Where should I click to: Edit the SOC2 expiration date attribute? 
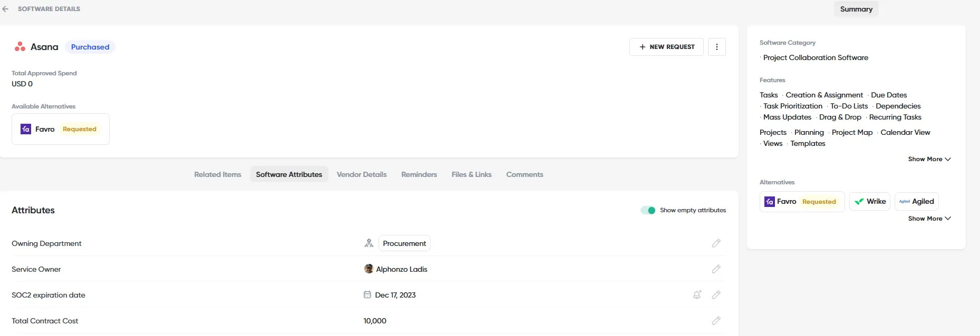click(716, 295)
